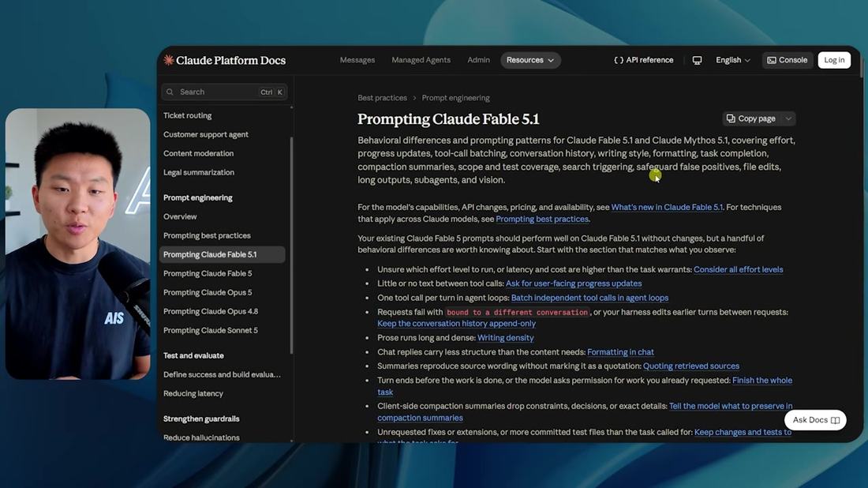Image resolution: width=868 pixels, height=488 pixels.
Task: Select Content moderation in sidebar
Action: click(198, 153)
